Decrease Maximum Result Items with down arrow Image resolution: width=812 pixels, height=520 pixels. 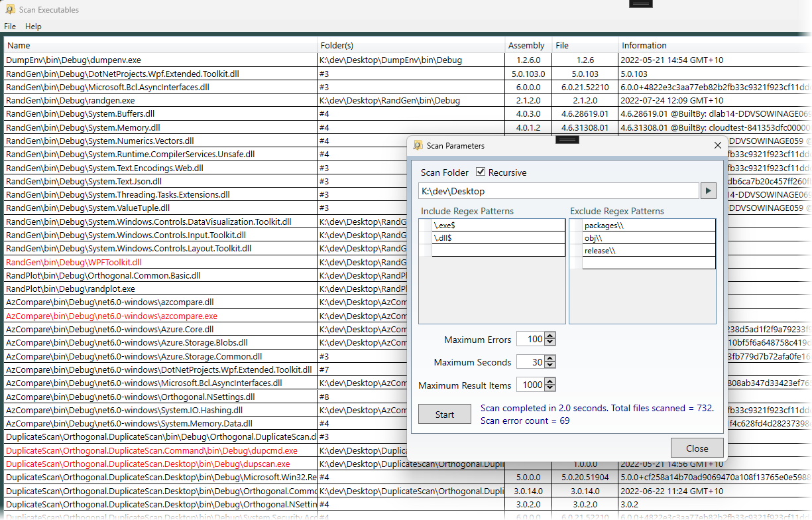(x=550, y=388)
